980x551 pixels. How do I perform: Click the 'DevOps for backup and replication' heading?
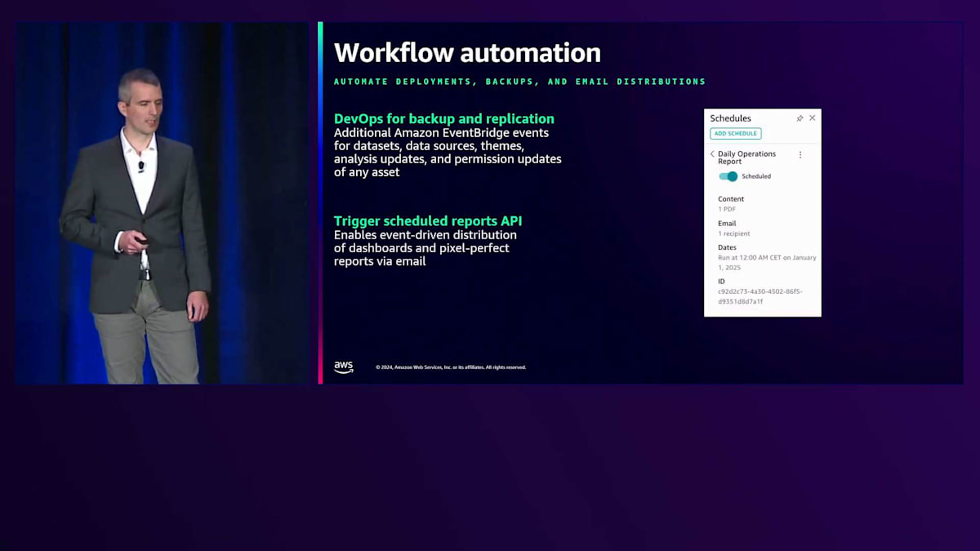[x=444, y=118]
